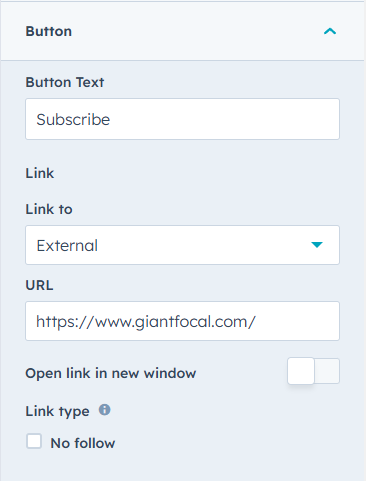Check the No follow checkbox
Viewport: 366px width, 481px height.
[34, 441]
